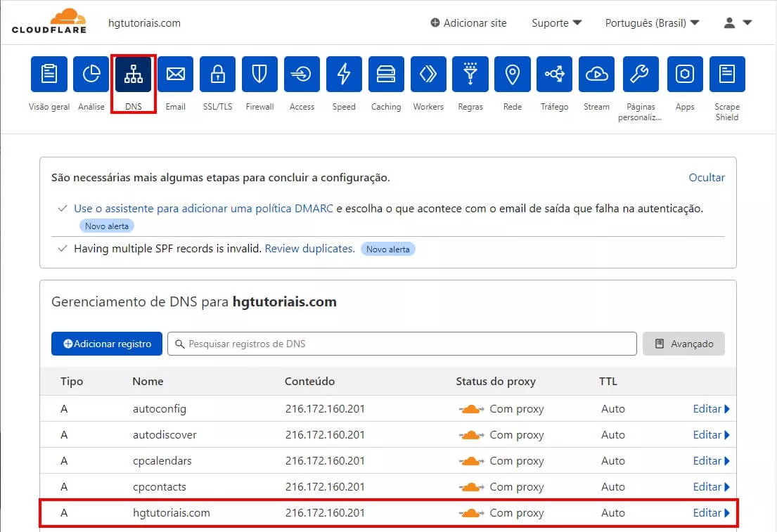The image size is (777, 532).
Task: Click the cpcalendars record name
Action: (162, 461)
